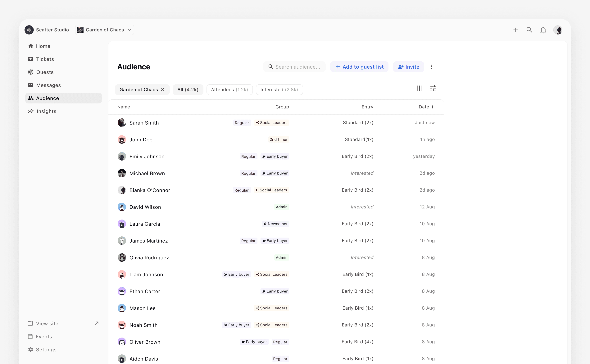The image size is (590, 364).
Task: Click the user profile avatar
Action: pyautogui.click(x=558, y=30)
